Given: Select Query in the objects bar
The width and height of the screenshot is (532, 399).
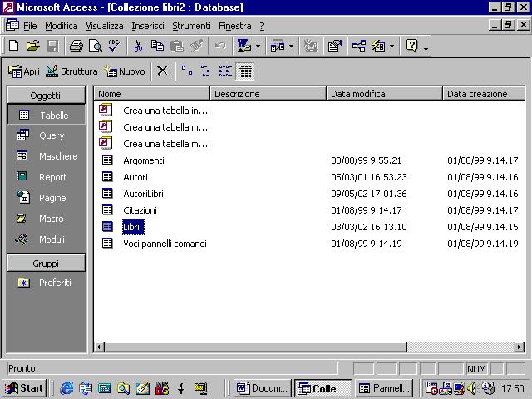Looking at the screenshot, I should coord(47,135).
